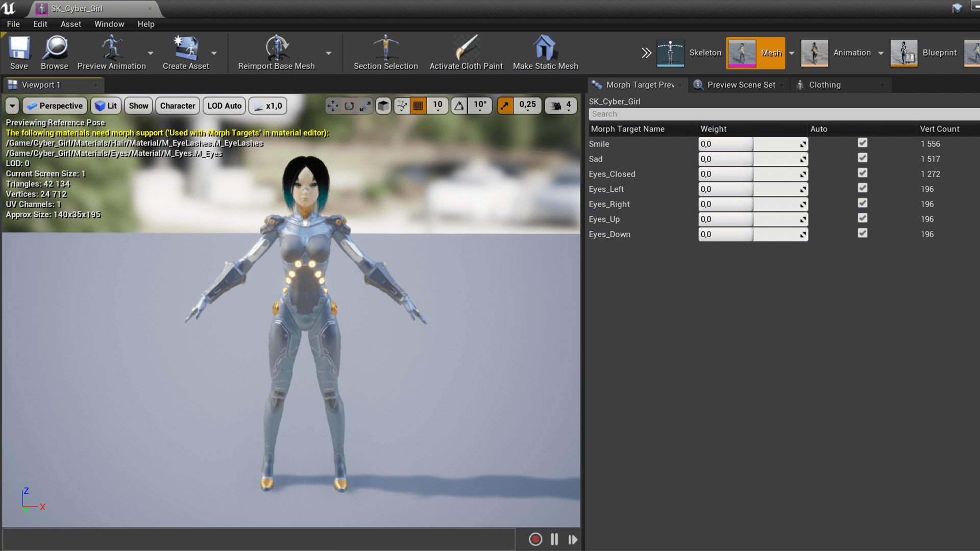980x551 pixels.
Task: Uncheck Auto for the Sad morph target
Action: point(863,158)
